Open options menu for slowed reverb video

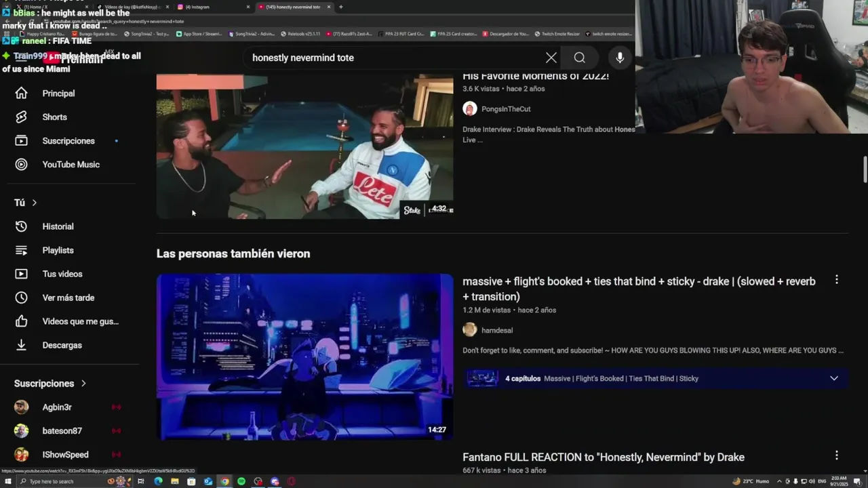836,280
